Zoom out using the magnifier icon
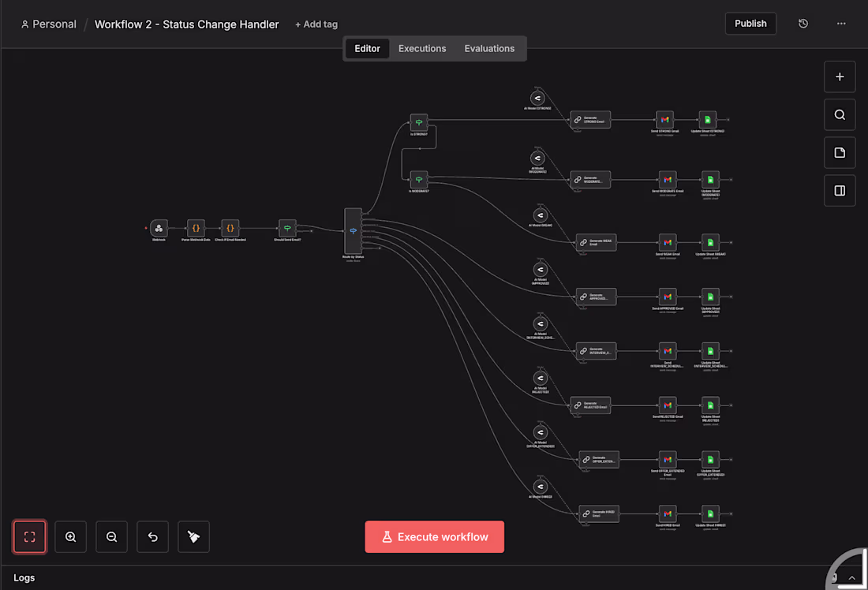 pyautogui.click(x=111, y=536)
